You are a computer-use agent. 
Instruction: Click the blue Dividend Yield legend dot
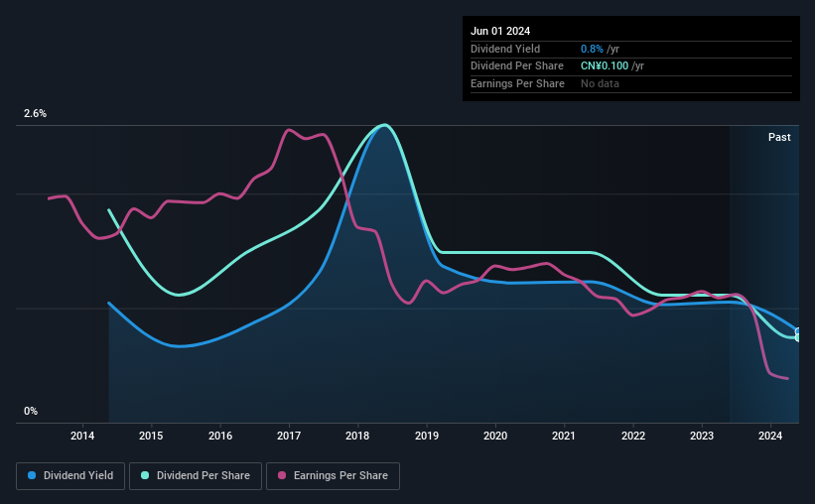click(32, 475)
